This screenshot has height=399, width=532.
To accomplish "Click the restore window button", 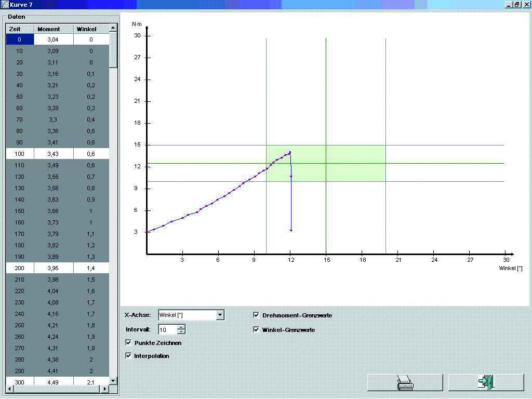I will [517, 4].
